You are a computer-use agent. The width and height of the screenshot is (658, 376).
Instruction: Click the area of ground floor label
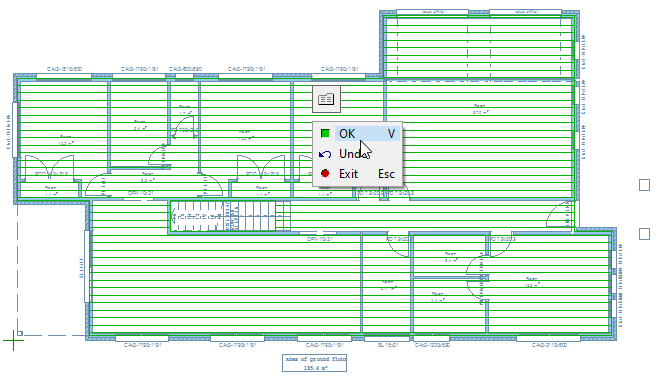[x=314, y=363]
